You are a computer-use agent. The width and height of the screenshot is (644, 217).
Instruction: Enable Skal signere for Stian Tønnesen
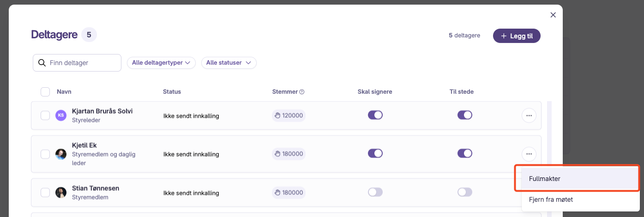[375, 192]
